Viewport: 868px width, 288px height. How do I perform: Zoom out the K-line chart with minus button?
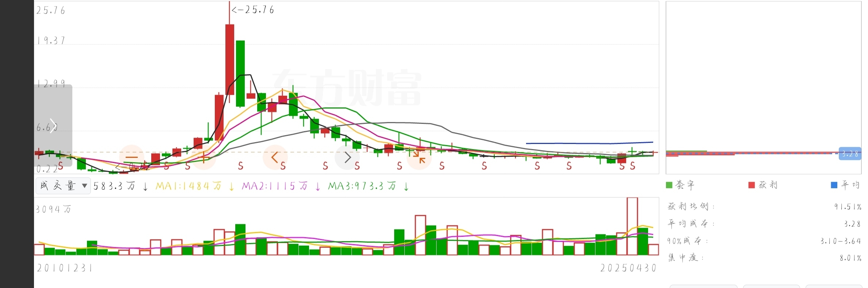point(132,157)
